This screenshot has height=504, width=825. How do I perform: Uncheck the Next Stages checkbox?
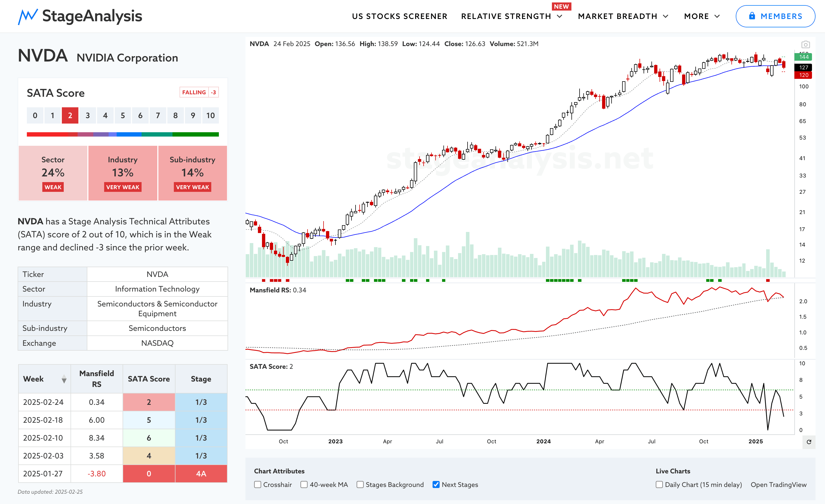[x=436, y=484]
